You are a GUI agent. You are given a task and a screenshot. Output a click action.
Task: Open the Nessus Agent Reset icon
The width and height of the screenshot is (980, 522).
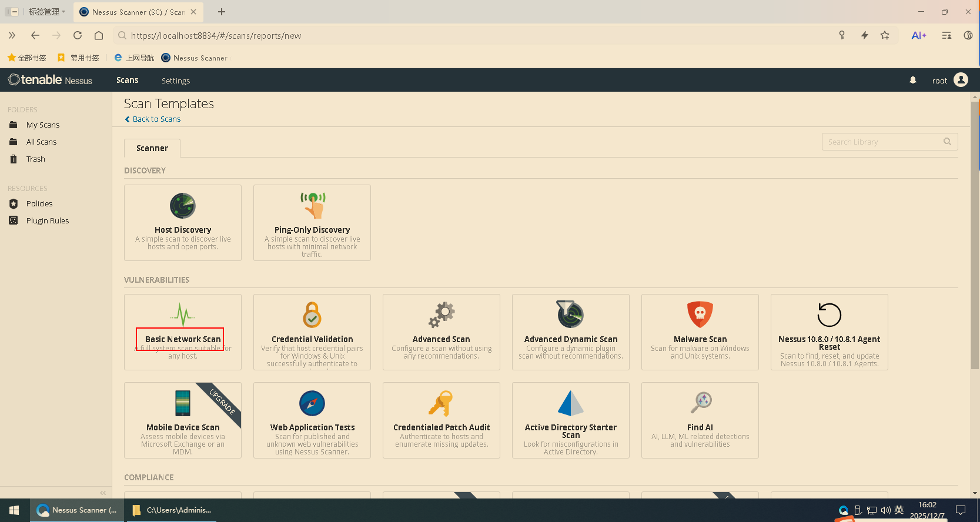829,315
